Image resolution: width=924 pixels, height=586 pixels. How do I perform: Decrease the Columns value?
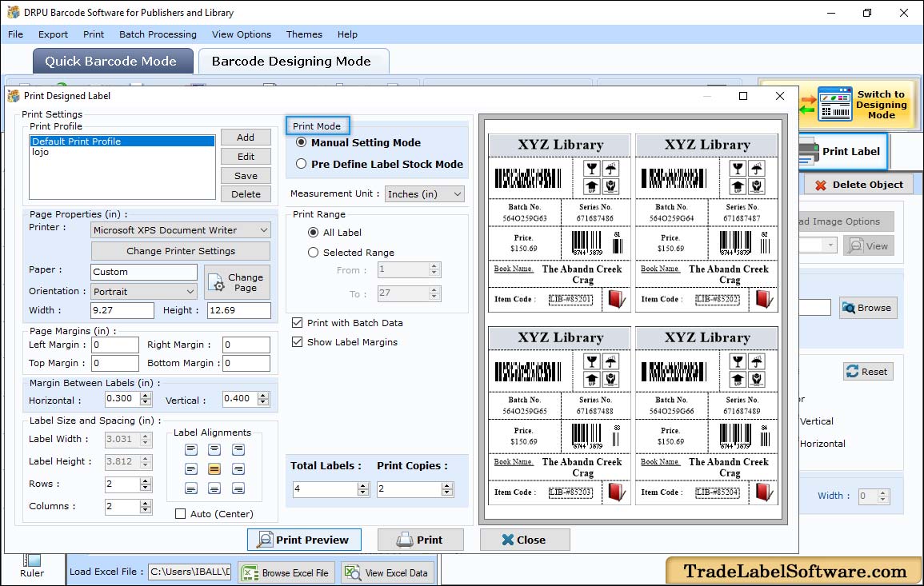[x=145, y=510]
